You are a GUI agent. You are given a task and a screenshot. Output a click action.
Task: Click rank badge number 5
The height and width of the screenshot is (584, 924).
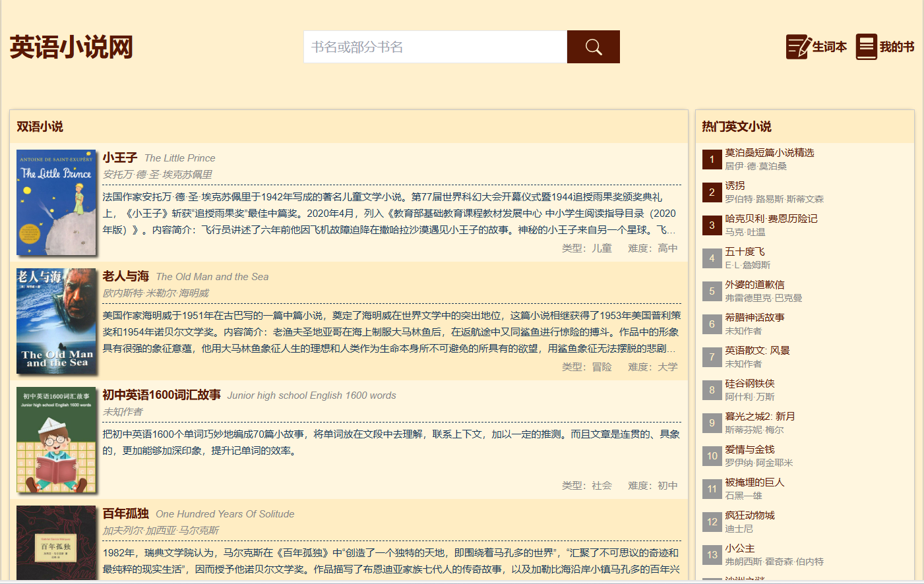pos(712,291)
